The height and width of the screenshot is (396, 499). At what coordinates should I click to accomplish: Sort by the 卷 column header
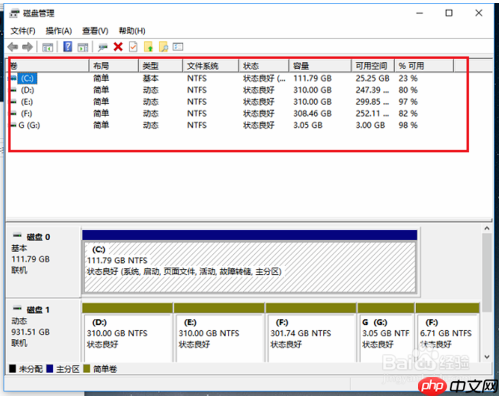pyautogui.click(x=49, y=66)
